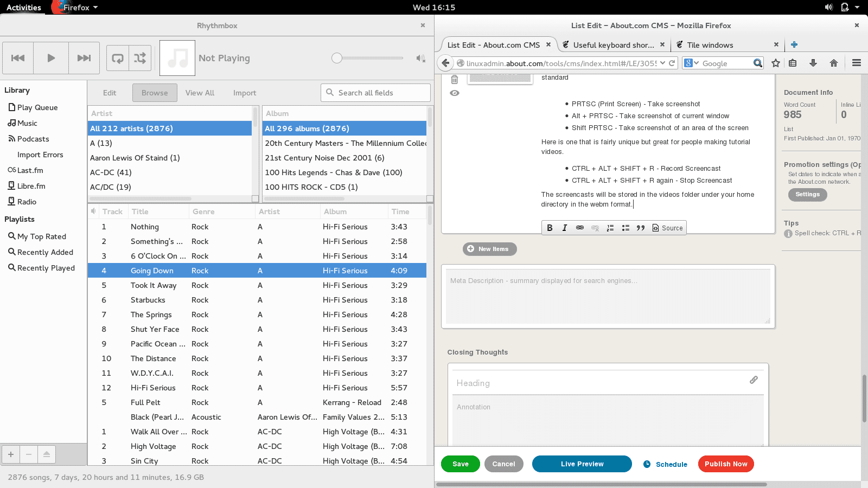Viewport: 868px width, 488px height.
Task: Click Import in Rhythmbox toolbar
Action: (x=245, y=93)
